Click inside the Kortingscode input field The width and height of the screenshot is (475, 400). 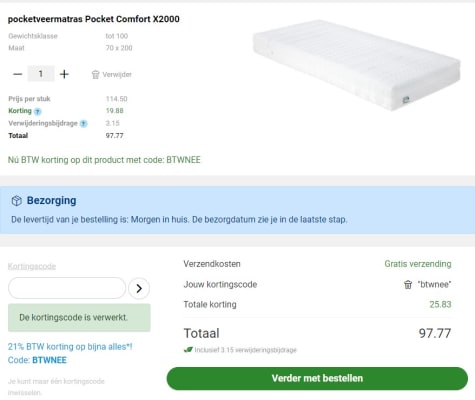(x=67, y=288)
